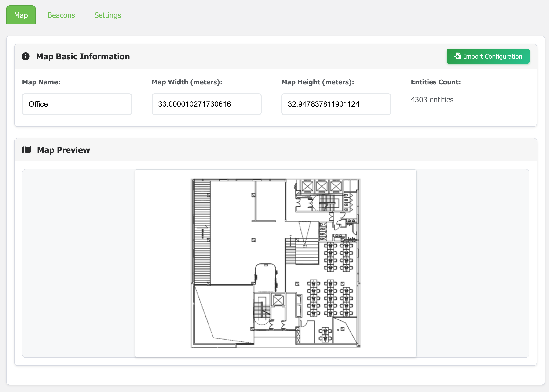
Task: Select the Map tab
Action: (x=21, y=15)
